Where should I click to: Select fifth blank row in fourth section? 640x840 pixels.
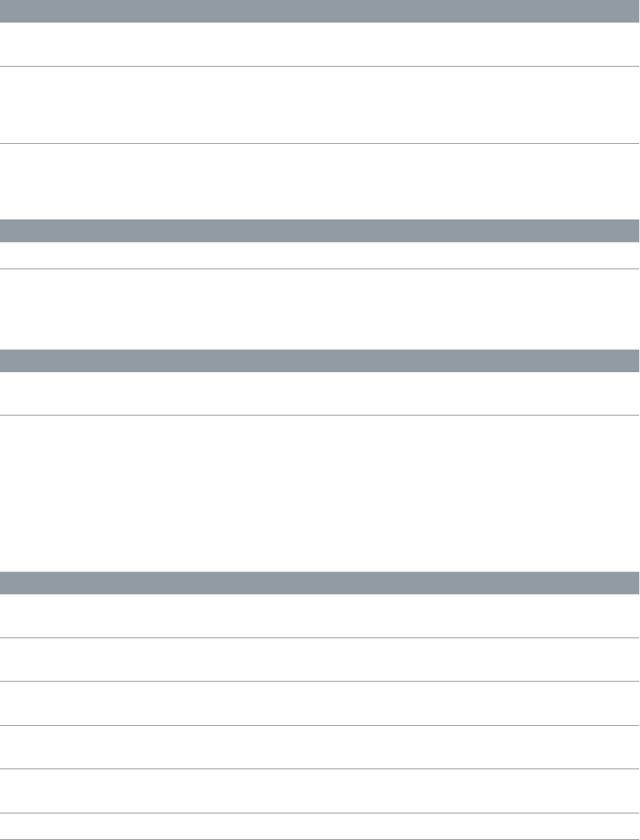coord(320,792)
